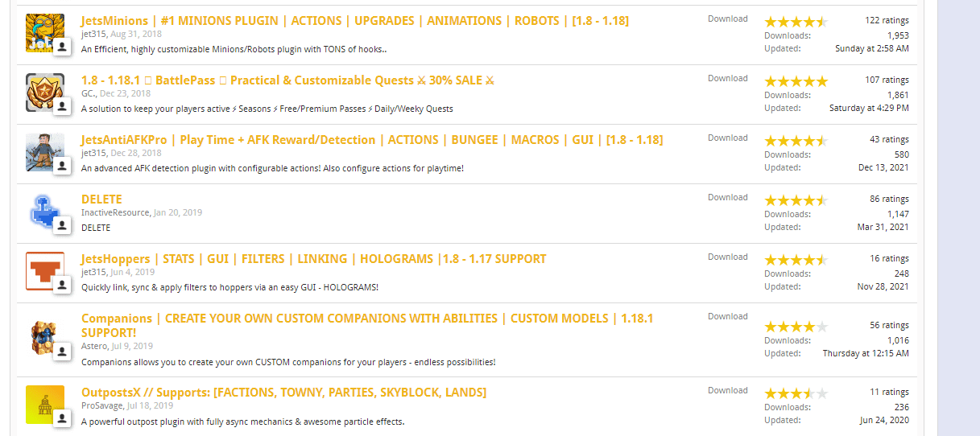The height and width of the screenshot is (436, 980).
Task: Click the star rating for BattlePass
Action: point(795,81)
